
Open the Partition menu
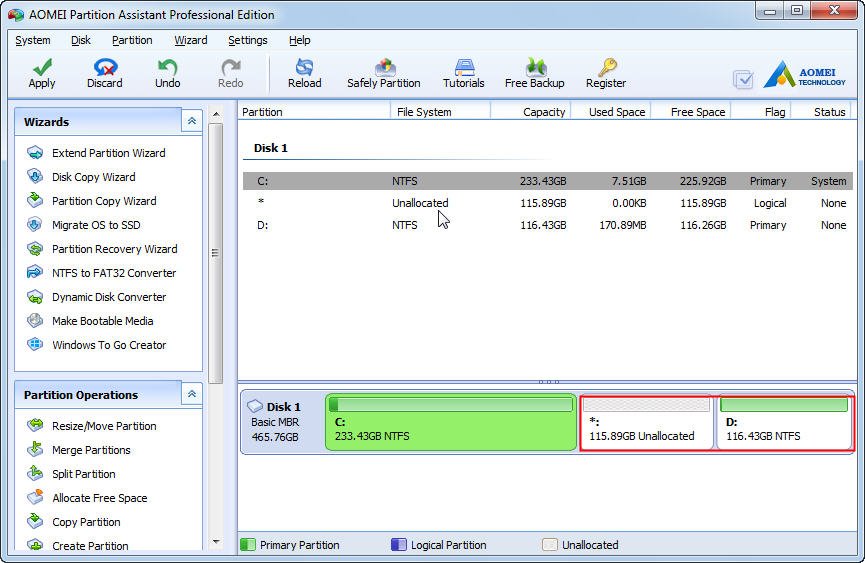pyautogui.click(x=132, y=40)
